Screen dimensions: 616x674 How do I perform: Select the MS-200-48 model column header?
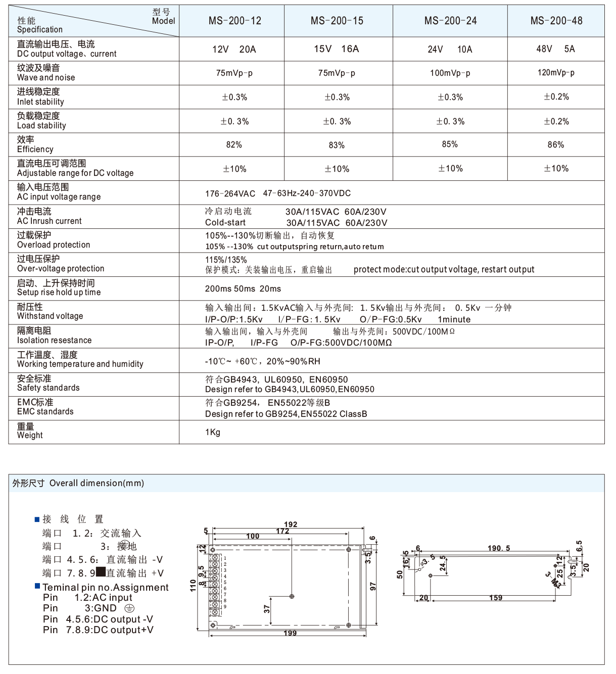point(556,21)
